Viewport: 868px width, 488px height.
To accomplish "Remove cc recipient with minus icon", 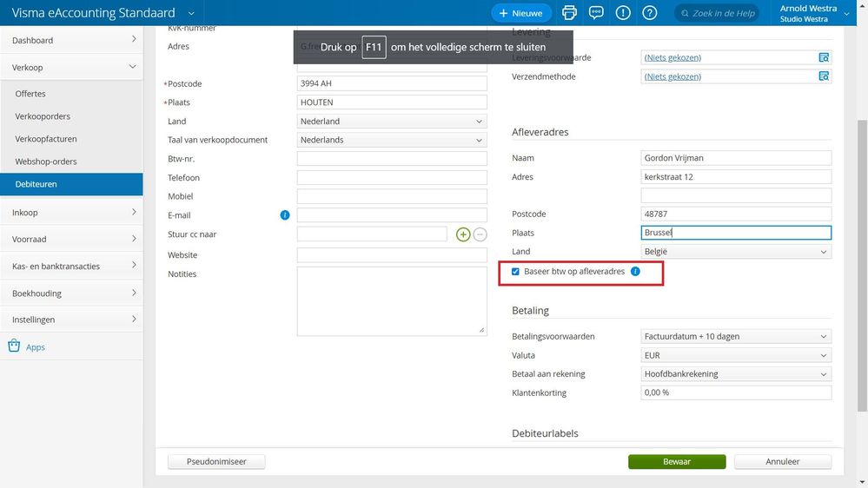I will 480,234.
